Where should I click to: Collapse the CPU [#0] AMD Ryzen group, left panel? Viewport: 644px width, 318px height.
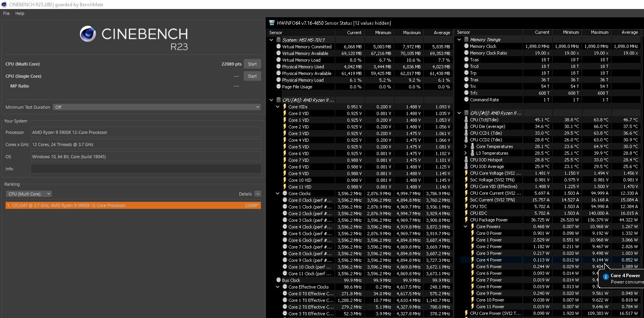[271, 100]
